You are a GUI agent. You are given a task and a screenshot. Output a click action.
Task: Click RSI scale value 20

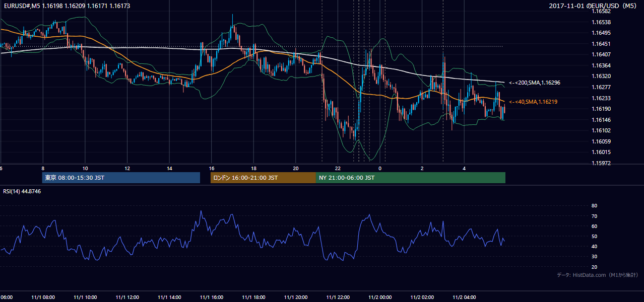coord(594,267)
